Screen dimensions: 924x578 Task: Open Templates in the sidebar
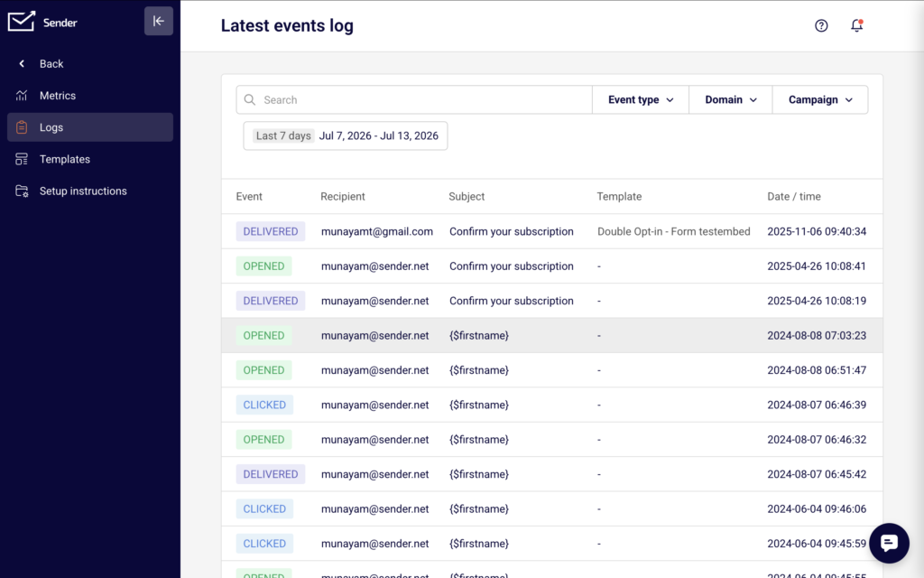coord(90,159)
